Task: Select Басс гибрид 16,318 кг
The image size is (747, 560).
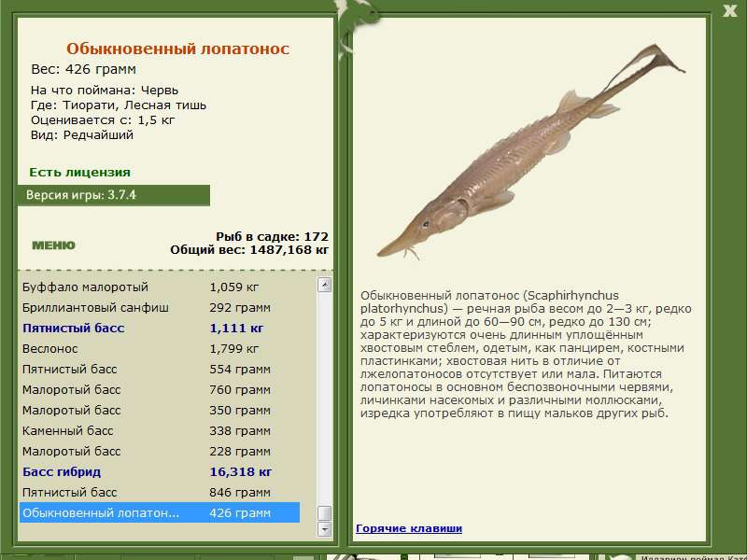Action: 160,472
